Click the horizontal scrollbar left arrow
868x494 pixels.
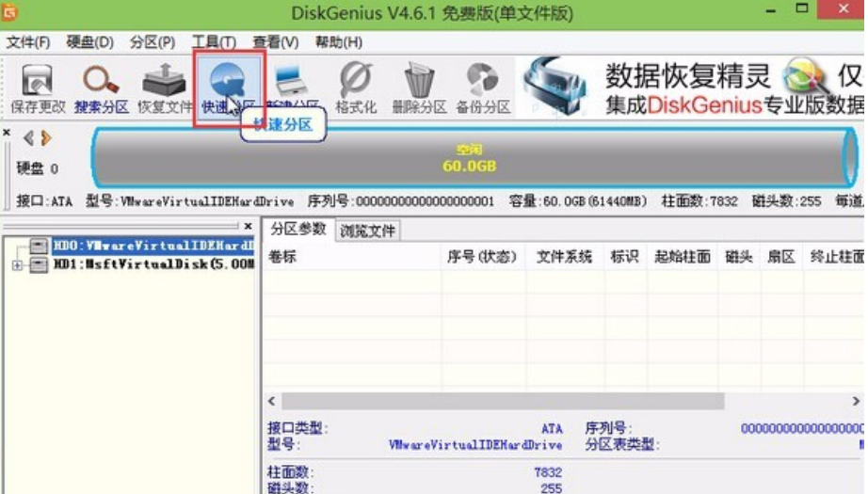pos(272,401)
